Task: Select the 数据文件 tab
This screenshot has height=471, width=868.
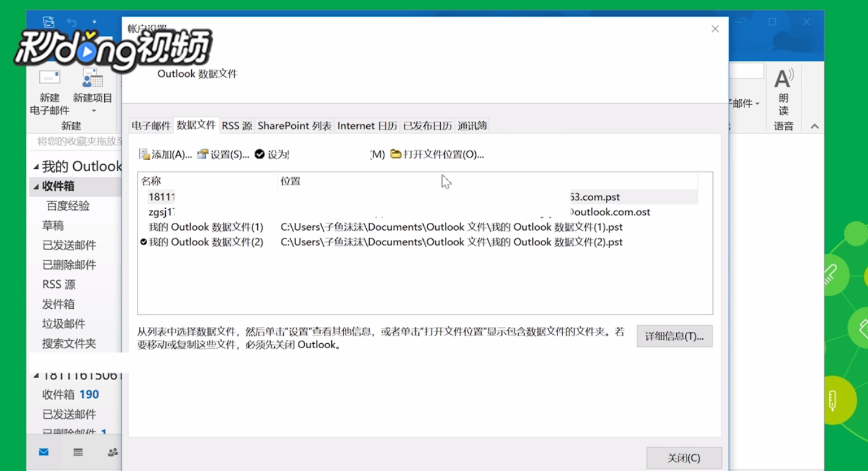Action: [x=196, y=125]
